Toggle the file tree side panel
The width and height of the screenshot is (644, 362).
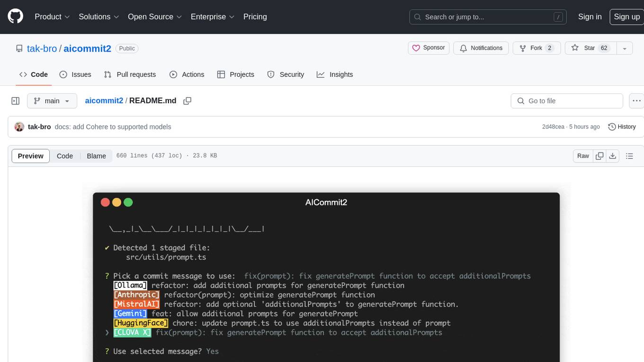(15, 101)
